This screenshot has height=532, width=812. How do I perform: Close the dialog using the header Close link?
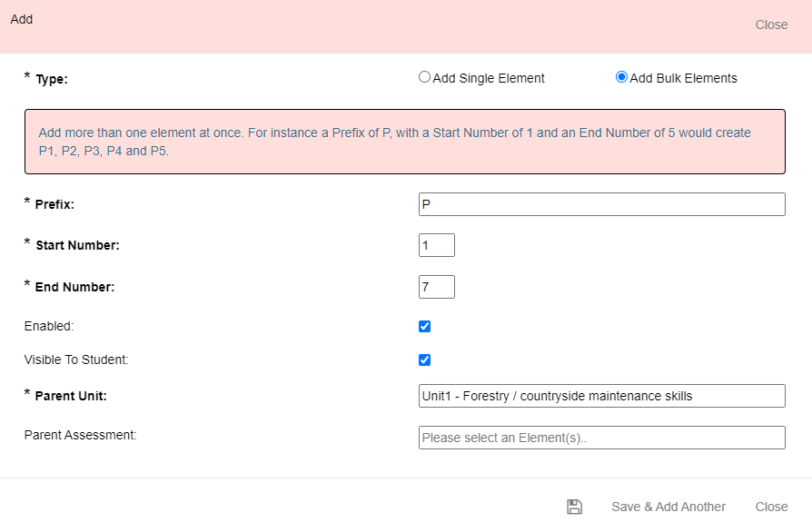point(772,25)
